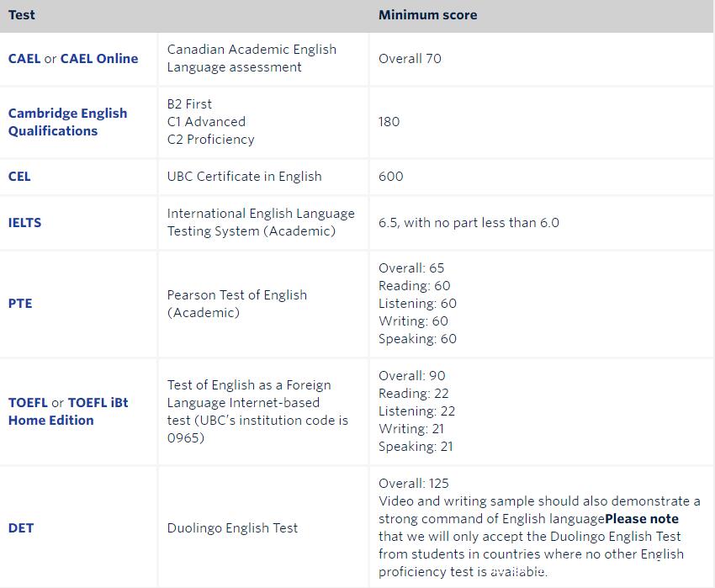Image resolution: width=715 pixels, height=588 pixels.
Task: Click the bold "Please note" text
Action: pos(642,519)
